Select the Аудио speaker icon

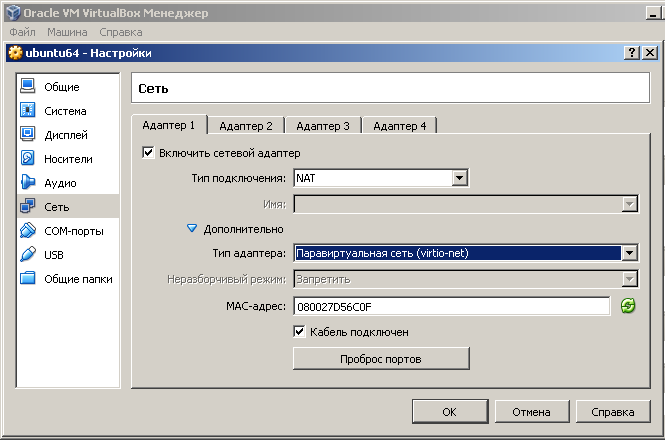tap(28, 182)
